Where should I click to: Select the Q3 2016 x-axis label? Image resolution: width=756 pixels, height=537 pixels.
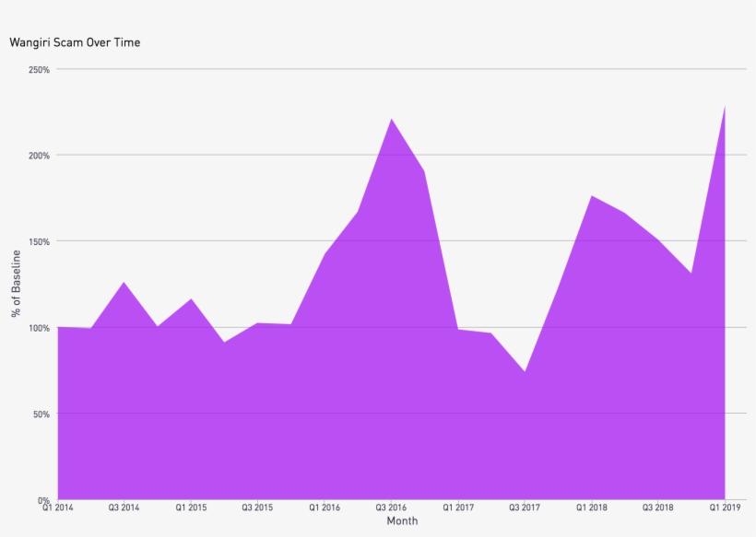pos(391,508)
